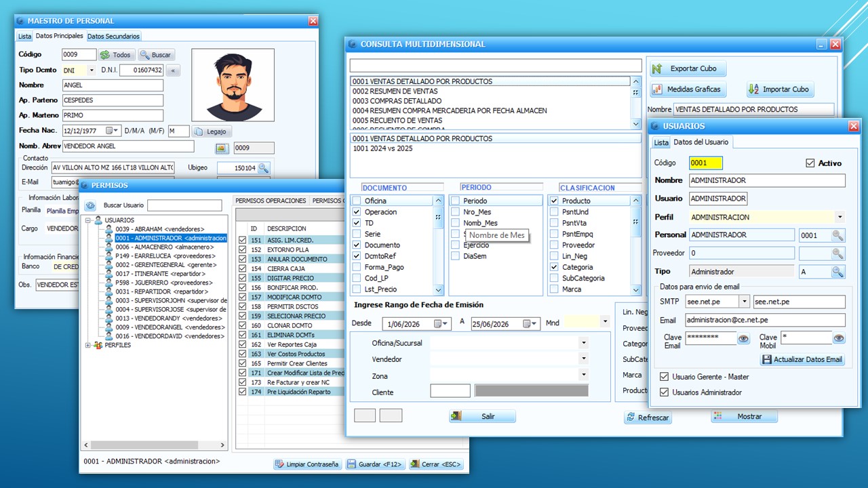Click Guardar <F12> save button
This screenshot has width=868, height=488.
[x=375, y=464]
